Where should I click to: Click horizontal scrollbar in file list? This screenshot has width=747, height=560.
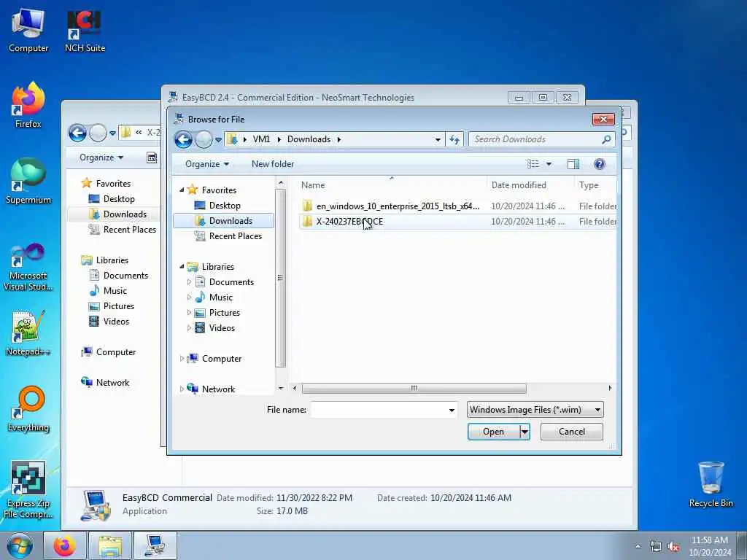[414, 388]
